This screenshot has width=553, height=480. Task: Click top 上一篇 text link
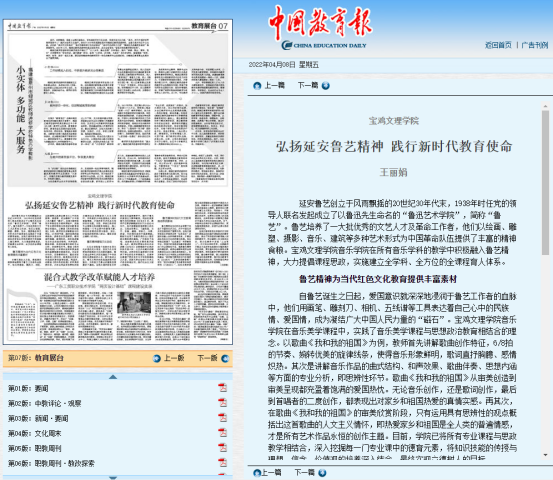click(274, 85)
